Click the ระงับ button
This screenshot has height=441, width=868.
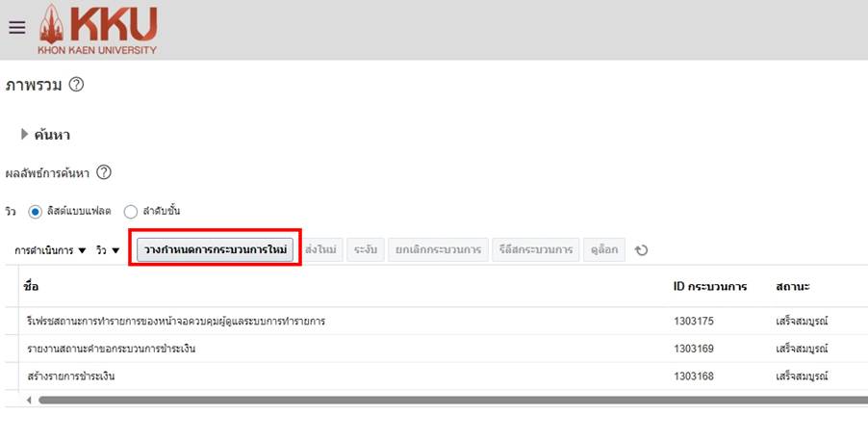pyautogui.click(x=365, y=250)
